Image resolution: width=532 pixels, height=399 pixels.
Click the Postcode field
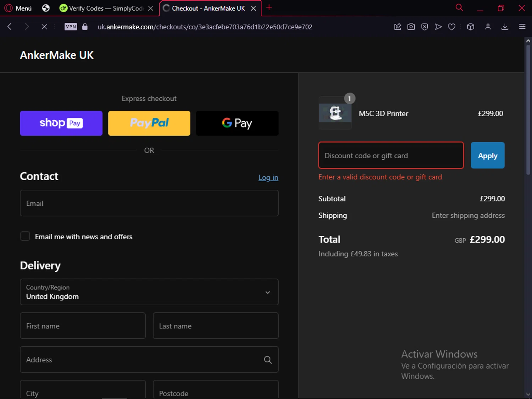[x=216, y=390]
